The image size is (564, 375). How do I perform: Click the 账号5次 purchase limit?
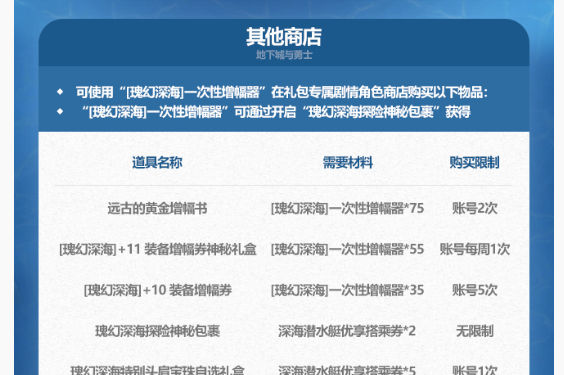tap(475, 290)
